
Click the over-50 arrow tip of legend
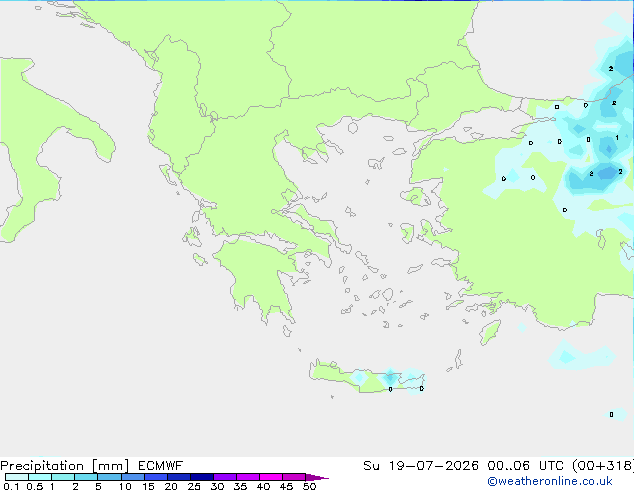point(317,477)
